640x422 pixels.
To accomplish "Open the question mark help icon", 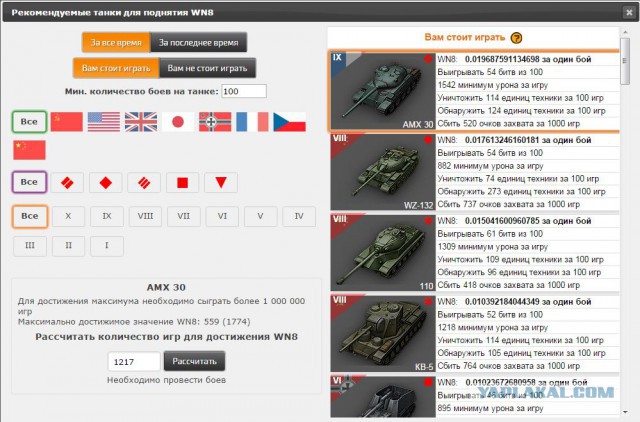I will [x=516, y=38].
